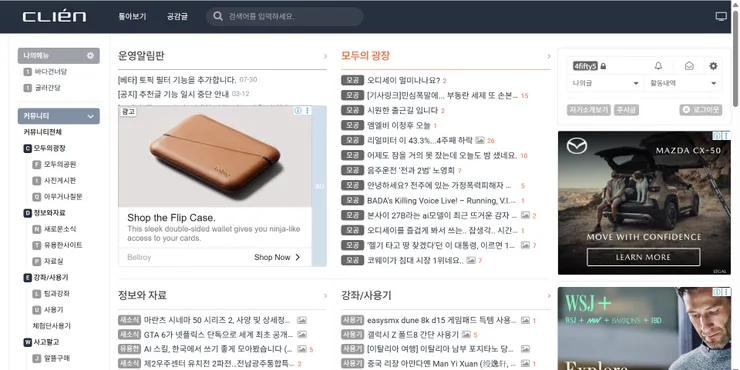Image resolution: width=740 pixels, height=370 pixels.
Task: Open the gear settings of 나의메뉴
Action: point(90,56)
